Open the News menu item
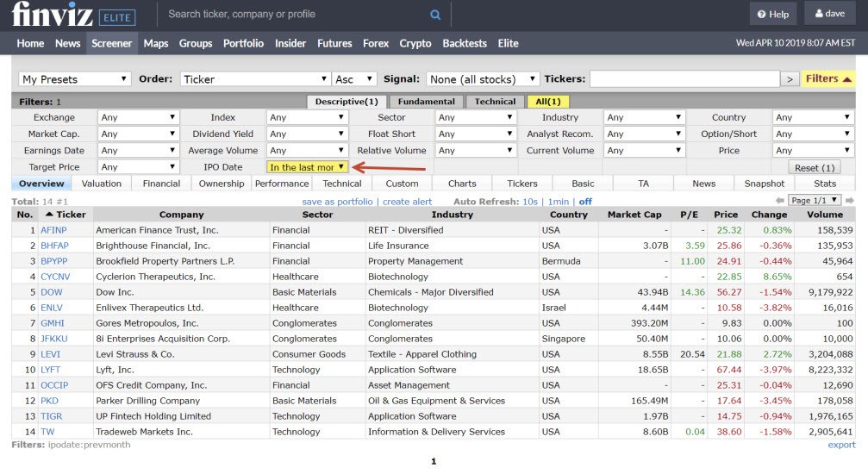The image size is (868, 474). (67, 43)
